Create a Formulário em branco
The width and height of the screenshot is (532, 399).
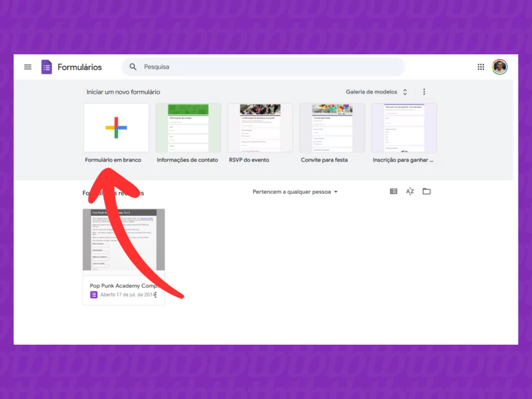[x=116, y=127]
